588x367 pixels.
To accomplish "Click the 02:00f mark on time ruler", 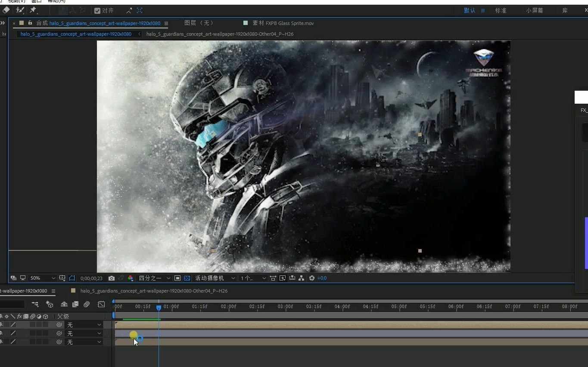I will [228, 307].
